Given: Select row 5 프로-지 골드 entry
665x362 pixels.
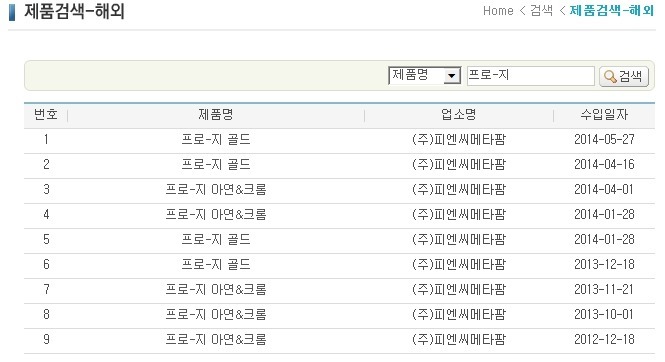Looking at the screenshot, I should pos(216,239).
